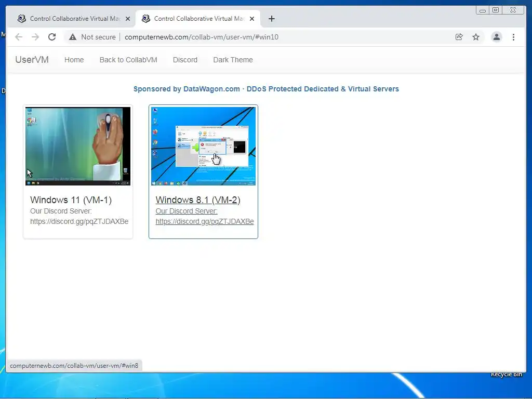
Task: Select the second Control Collaborative Virtual tab
Action: point(198,19)
